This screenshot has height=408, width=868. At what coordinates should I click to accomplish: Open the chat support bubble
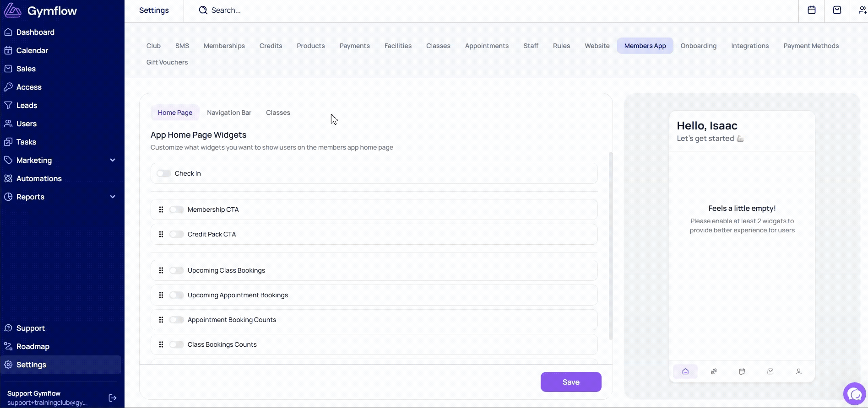click(854, 394)
